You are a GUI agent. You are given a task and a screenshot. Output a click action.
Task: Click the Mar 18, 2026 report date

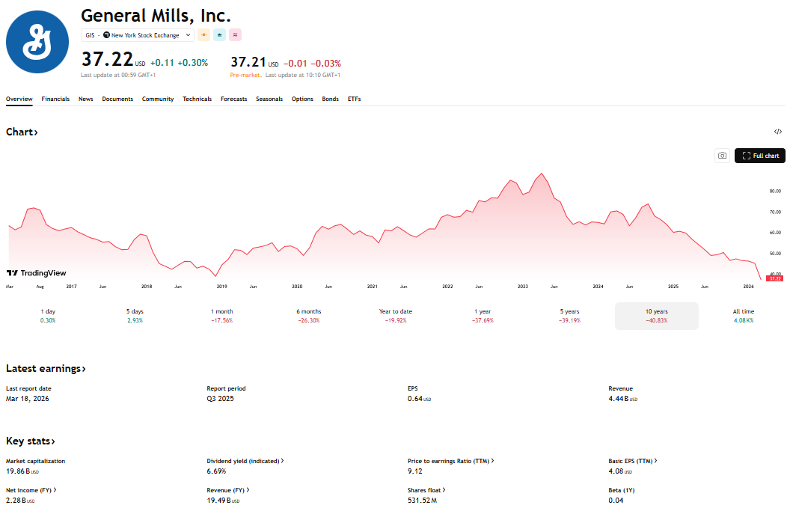[28, 399]
